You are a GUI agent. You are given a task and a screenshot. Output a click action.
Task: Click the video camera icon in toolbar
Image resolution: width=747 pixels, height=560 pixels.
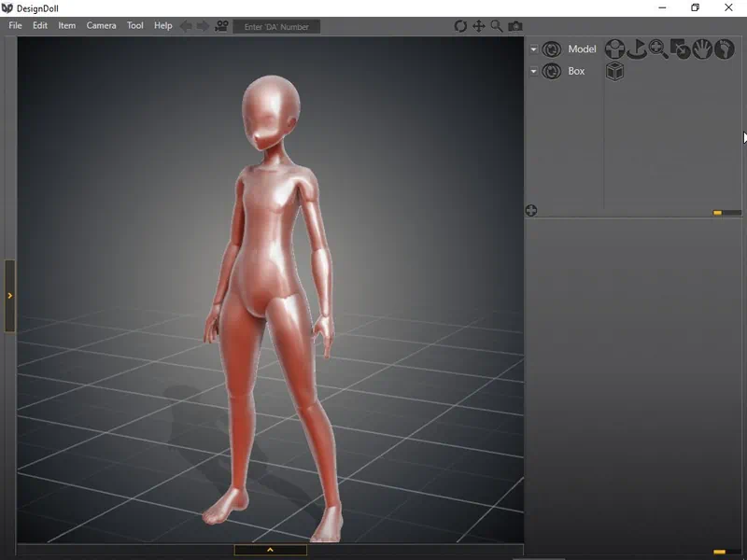(x=221, y=26)
